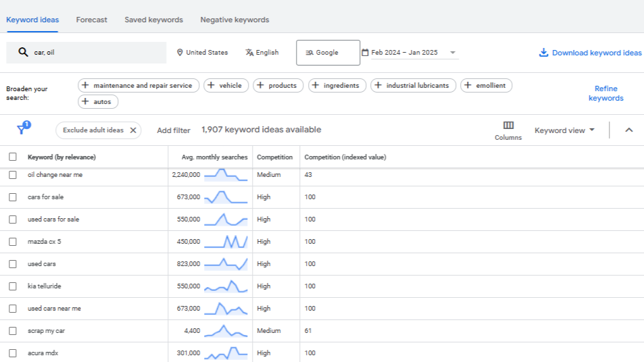
Task: Check the used cars for sale row
Action: pyautogui.click(x=13, y=219)
